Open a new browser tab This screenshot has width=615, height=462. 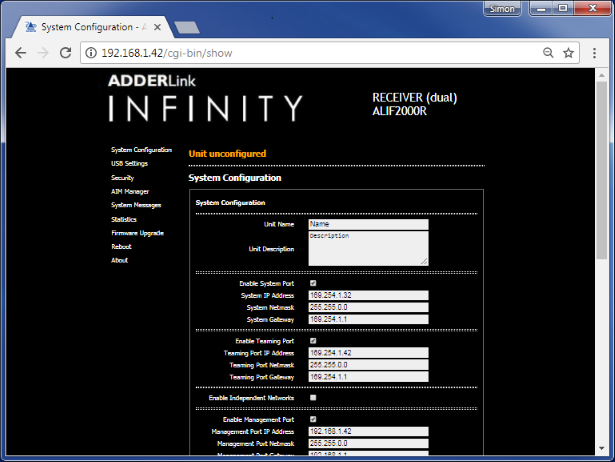pyautogui.click(x=187, y=27)
